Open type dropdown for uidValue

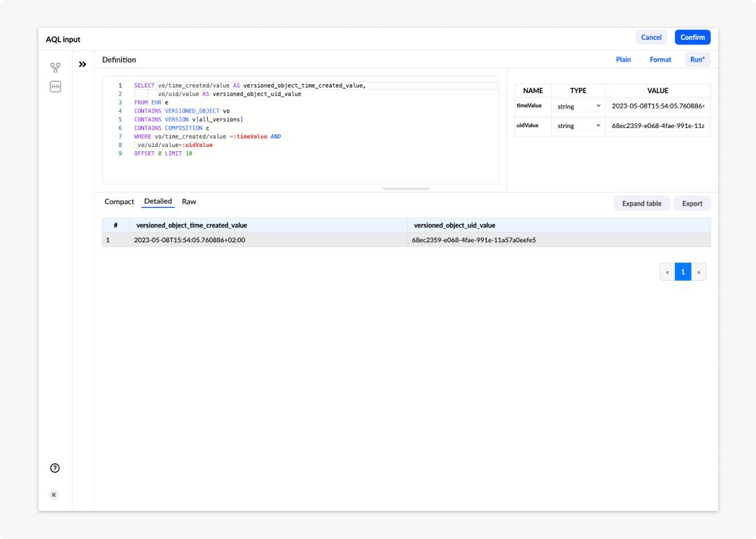coord(579,126)
